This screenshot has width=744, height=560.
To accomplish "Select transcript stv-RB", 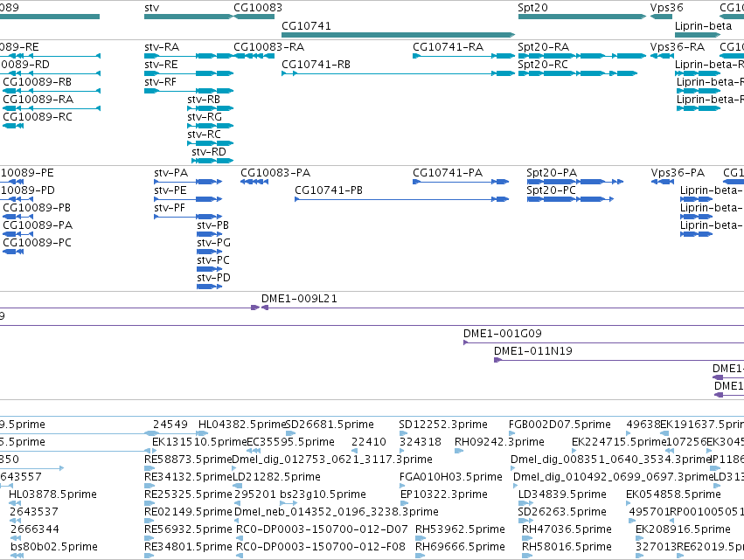I will pos(210,108).
